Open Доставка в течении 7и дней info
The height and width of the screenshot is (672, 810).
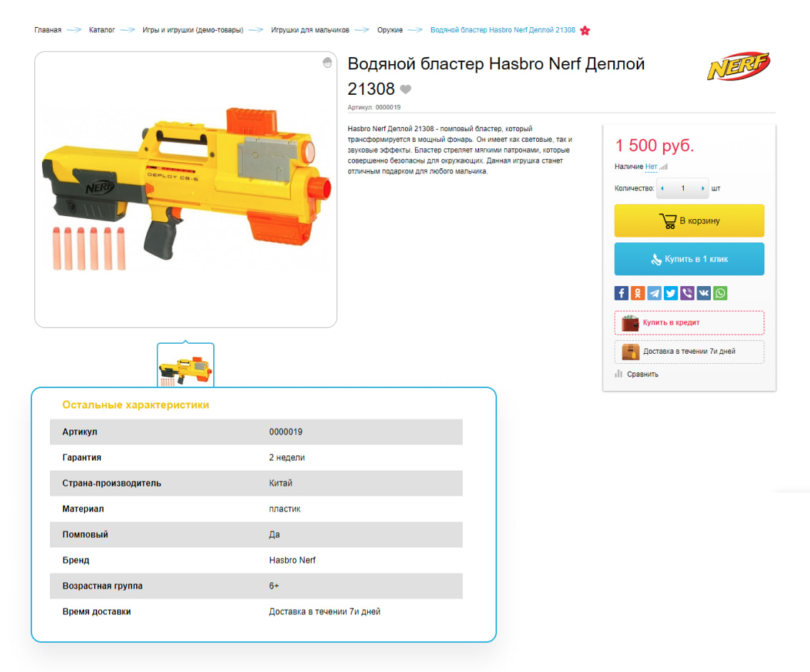point(689,352)
